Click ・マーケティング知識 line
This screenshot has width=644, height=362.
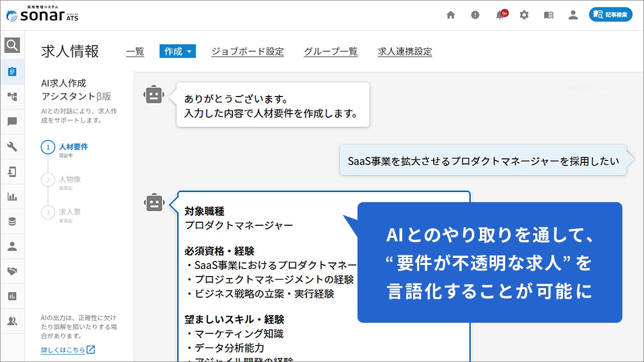(x=234, y=333)
